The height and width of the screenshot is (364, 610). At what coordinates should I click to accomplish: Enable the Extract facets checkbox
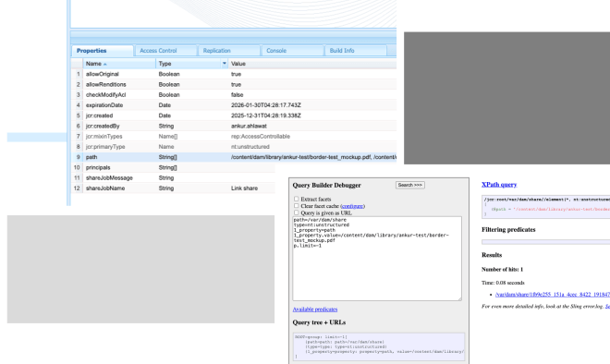point(296,199)
